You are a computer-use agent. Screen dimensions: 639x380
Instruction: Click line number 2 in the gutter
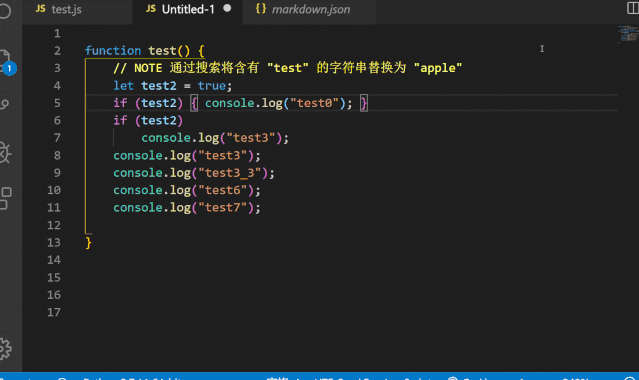tap(57, 51)
